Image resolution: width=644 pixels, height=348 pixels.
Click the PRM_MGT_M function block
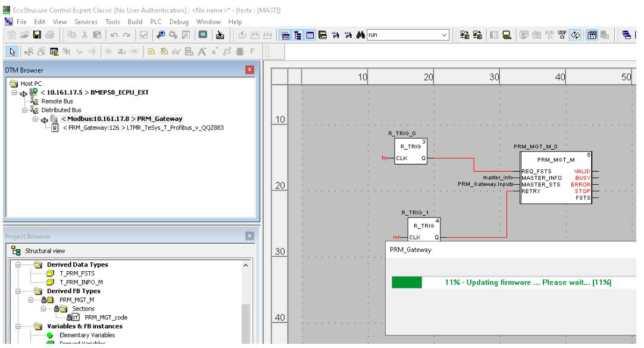(x=556, y=178)
